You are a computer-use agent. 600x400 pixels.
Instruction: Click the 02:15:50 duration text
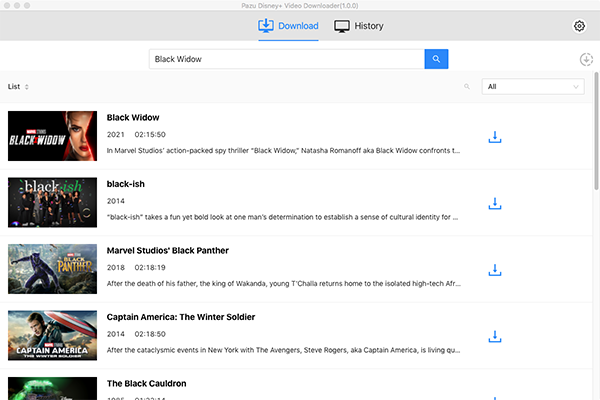point(150,134)
